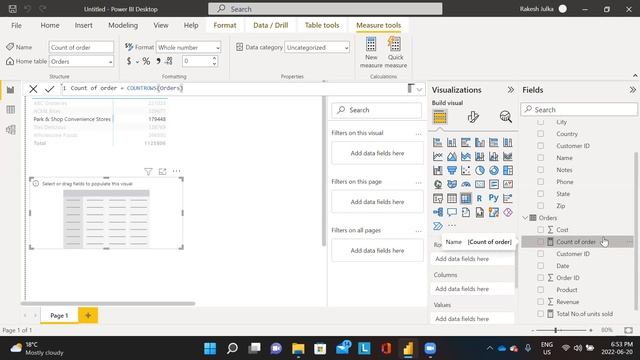The image size is (640, 360).
Task: Select the Map globe visual
Action: (x=438, y=184)
